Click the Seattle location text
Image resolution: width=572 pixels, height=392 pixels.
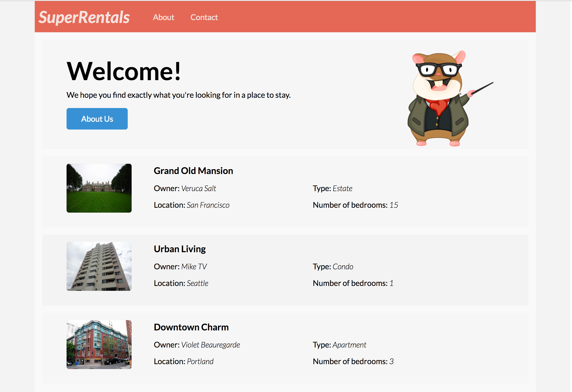pyautogui.click(x=197, y=283)
